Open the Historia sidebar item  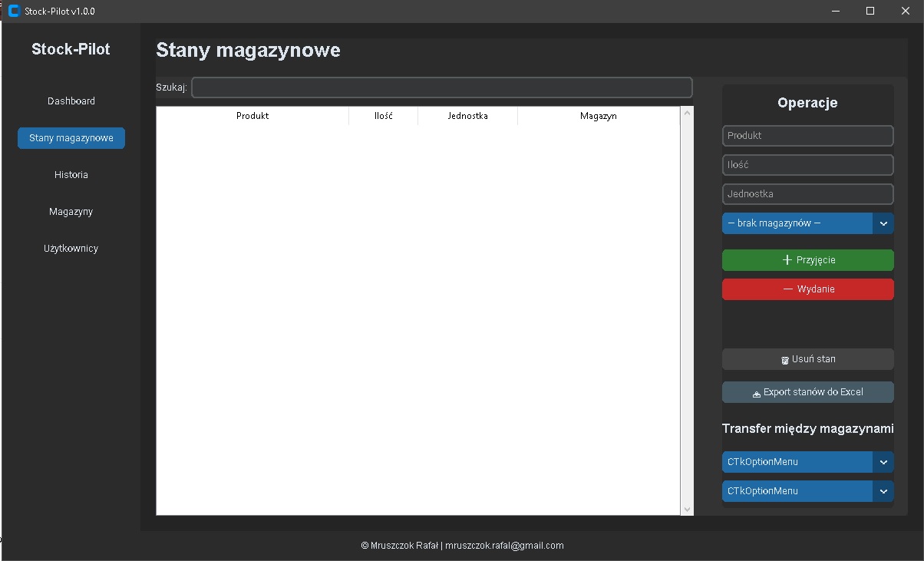71,175
